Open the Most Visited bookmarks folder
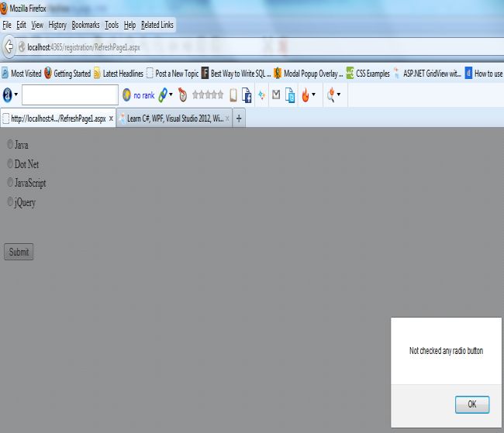 pos(22,74)
